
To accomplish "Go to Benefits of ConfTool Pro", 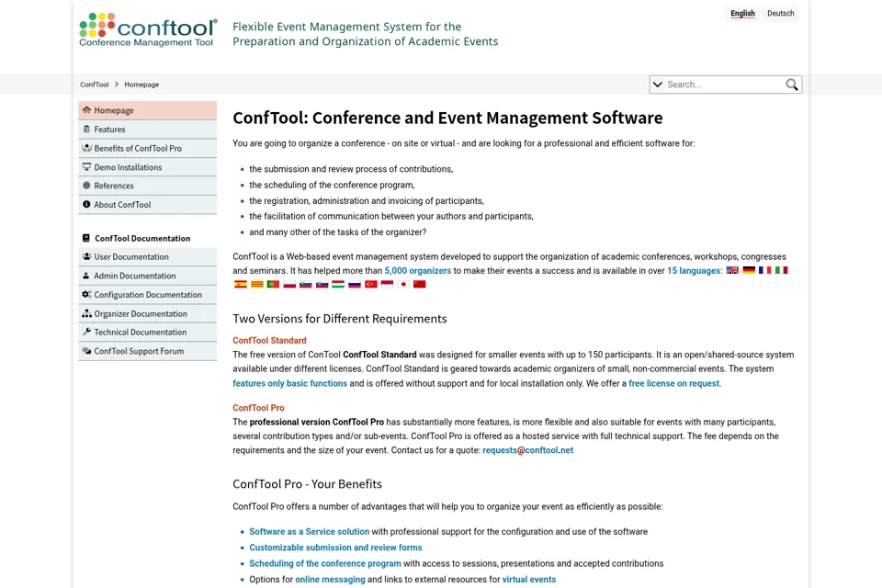I will pyautogui.click(x=147, y=149).
